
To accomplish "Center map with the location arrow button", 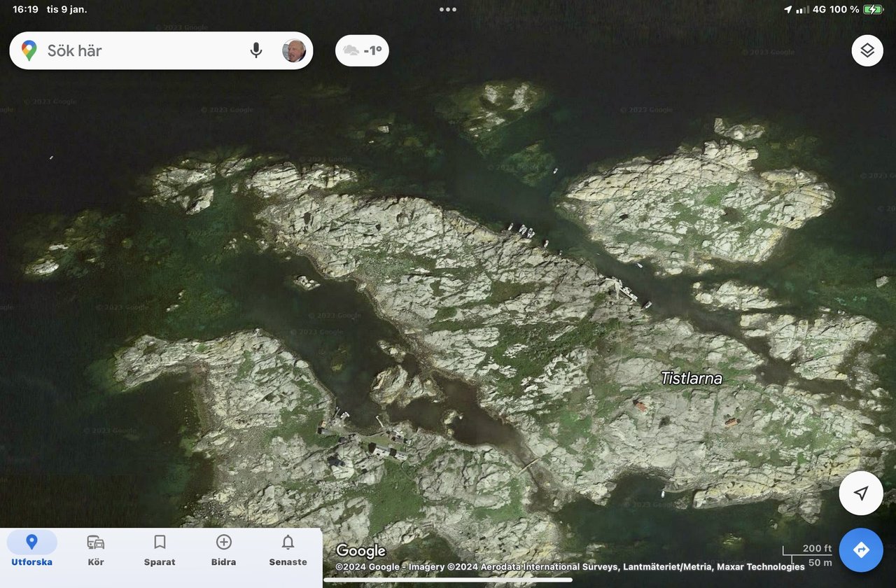I will pos(861,493).
